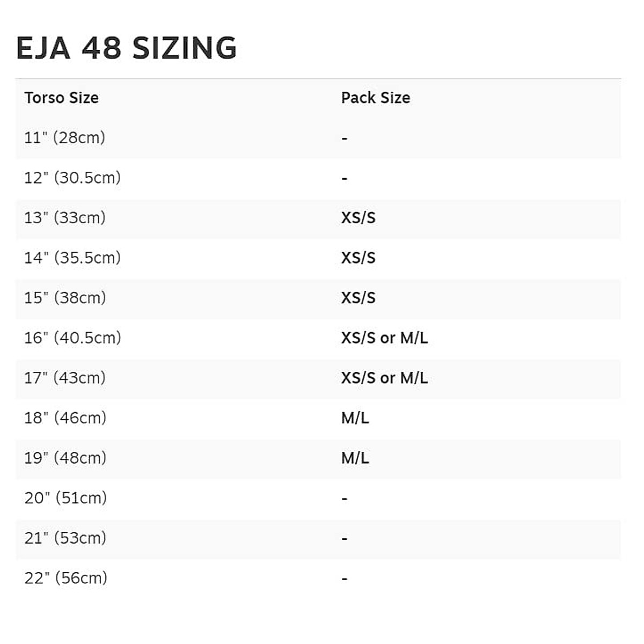The image size is (644, 644).
Task: Select the Pack Size column header
Action: [x=376, y=98]
